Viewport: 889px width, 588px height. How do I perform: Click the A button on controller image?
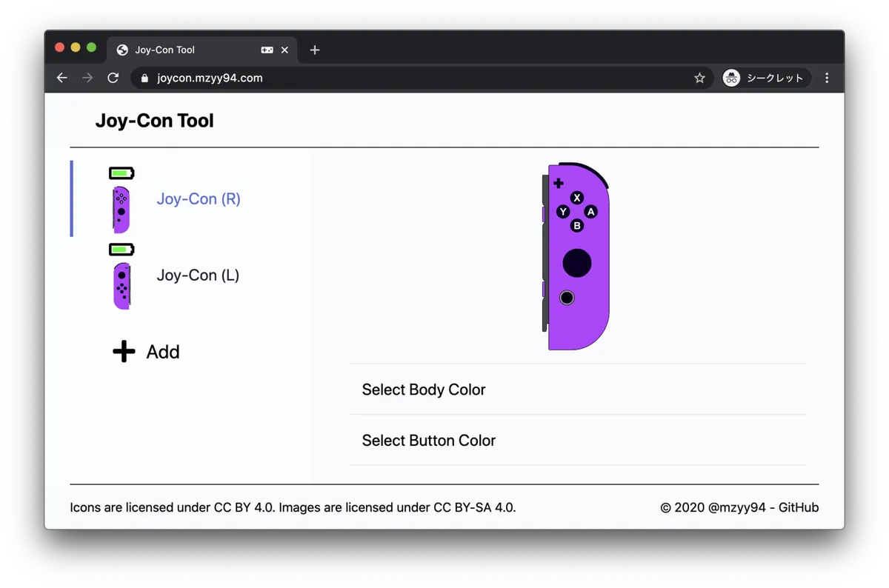click(x=590, y=212)
